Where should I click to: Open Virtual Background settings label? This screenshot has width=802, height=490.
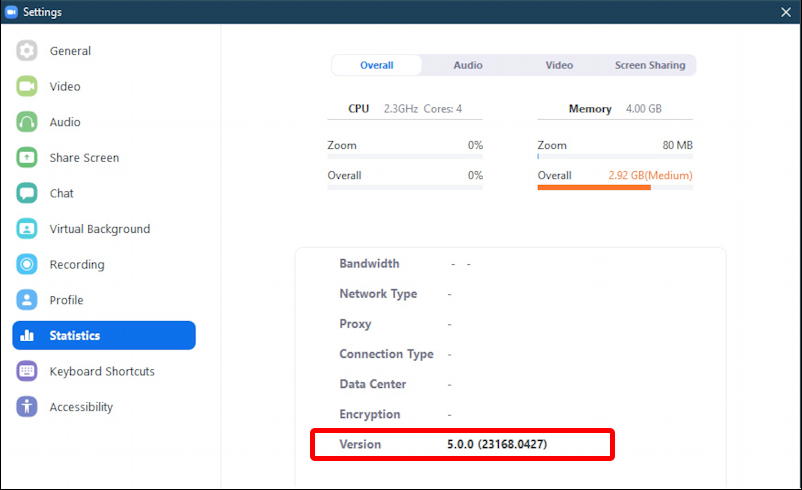(100, 229)
